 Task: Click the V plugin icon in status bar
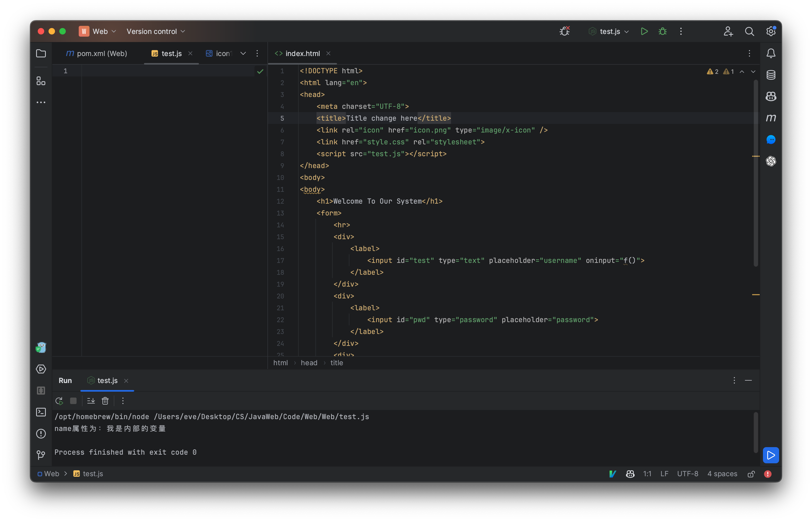613,474
